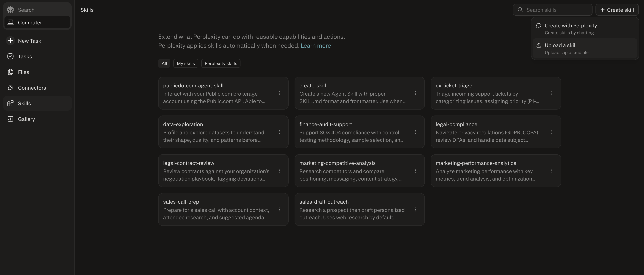Open the Connectors page
Viewport: 644px width, 275px height.
[x=32, y=88]
